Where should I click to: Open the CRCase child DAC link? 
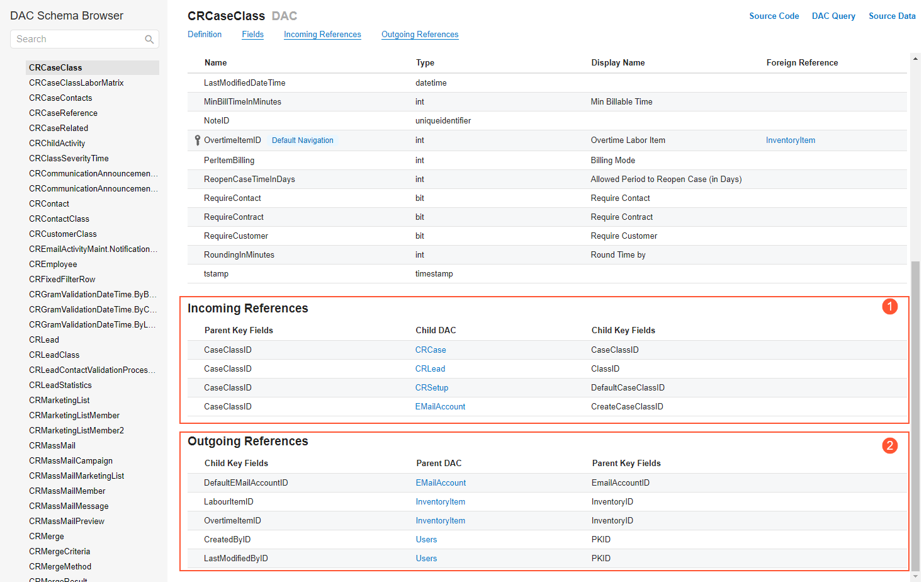[431, 350]
